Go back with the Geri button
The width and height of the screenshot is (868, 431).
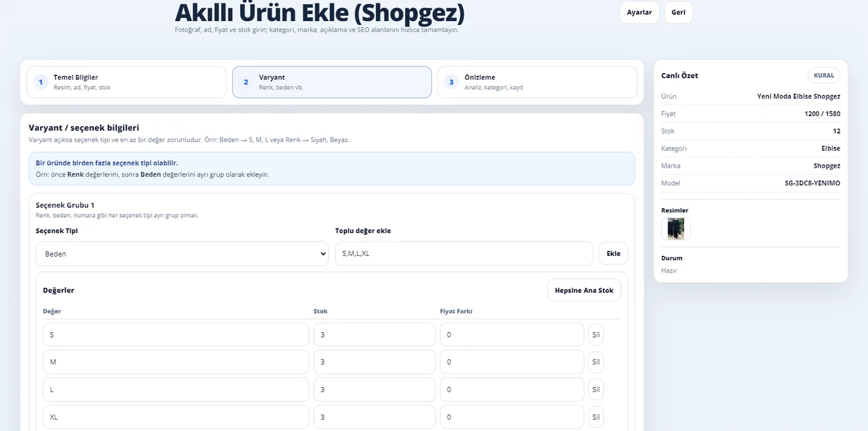678,13
